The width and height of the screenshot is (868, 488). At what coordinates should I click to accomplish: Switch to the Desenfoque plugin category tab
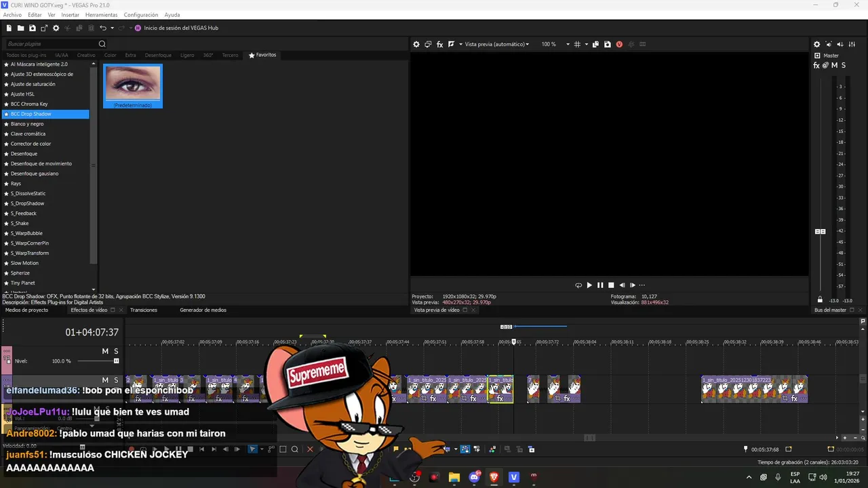158,55
